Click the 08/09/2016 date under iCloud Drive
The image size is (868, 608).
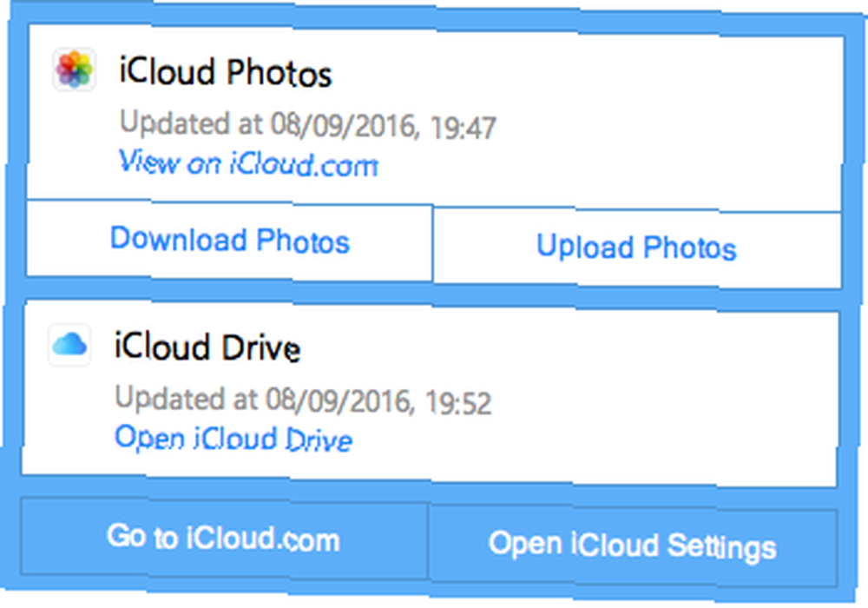339,401
